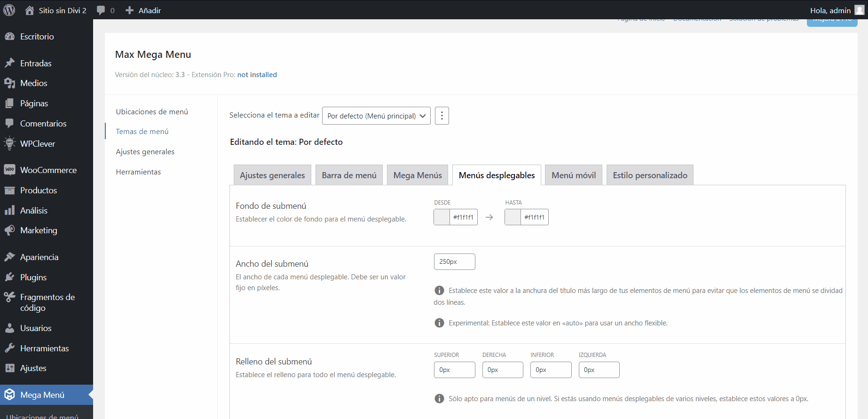Open Plugins from the sidebar
The width and height of the screenshot is (868, 419).
(x=33, y=277)
